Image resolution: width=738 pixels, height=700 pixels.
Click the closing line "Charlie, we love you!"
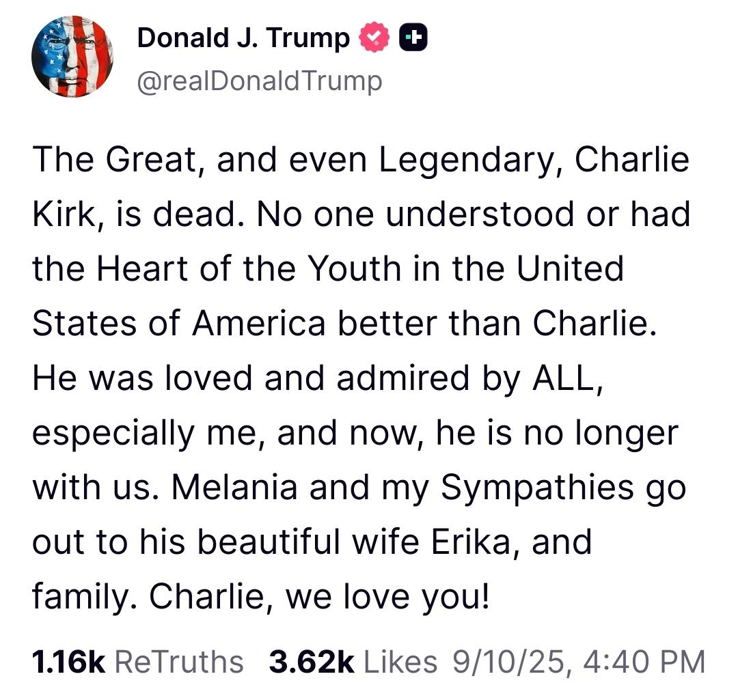319,596
